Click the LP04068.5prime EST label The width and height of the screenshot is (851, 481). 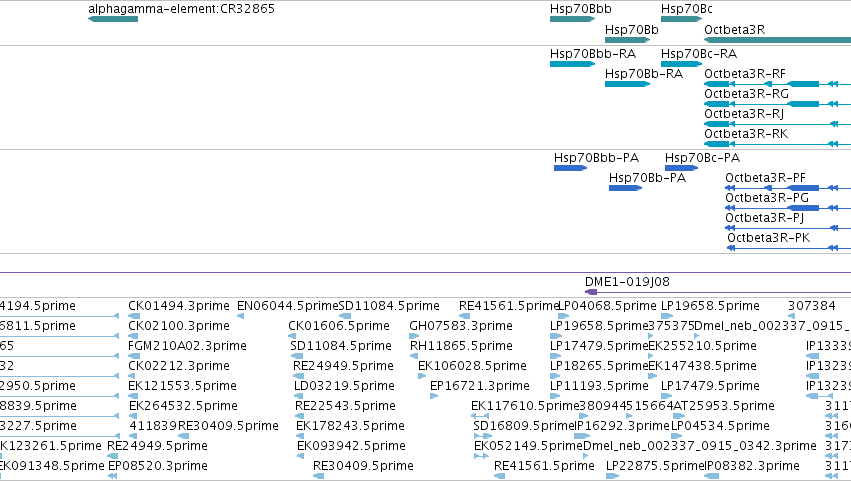tap(607, 306)
